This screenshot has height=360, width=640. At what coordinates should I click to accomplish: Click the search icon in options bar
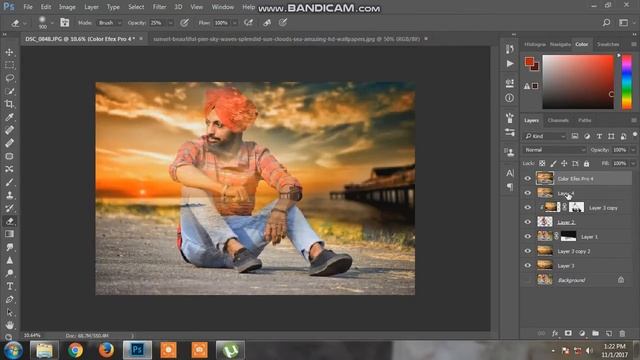point(607,23)
